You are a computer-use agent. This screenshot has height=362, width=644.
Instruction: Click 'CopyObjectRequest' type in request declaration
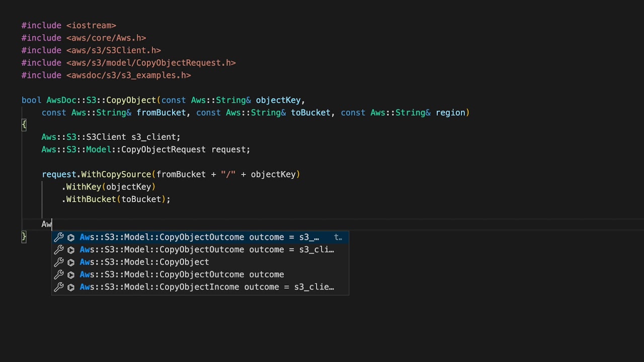click(164, 149)
